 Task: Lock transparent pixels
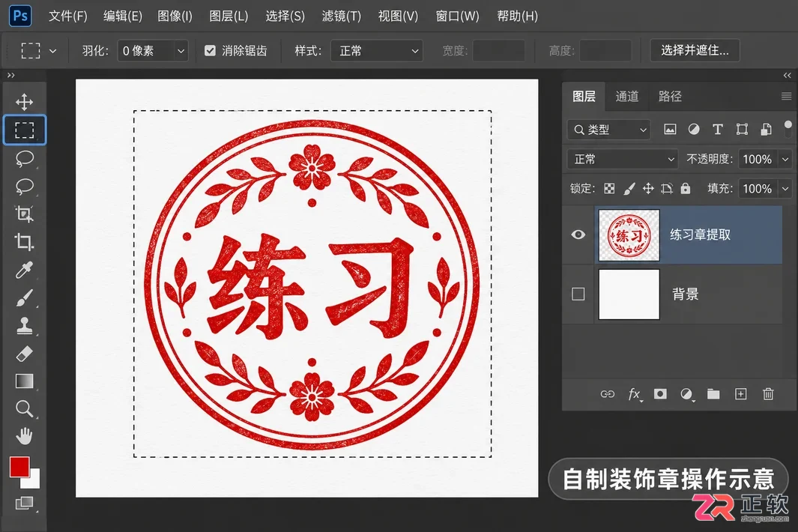609,189
